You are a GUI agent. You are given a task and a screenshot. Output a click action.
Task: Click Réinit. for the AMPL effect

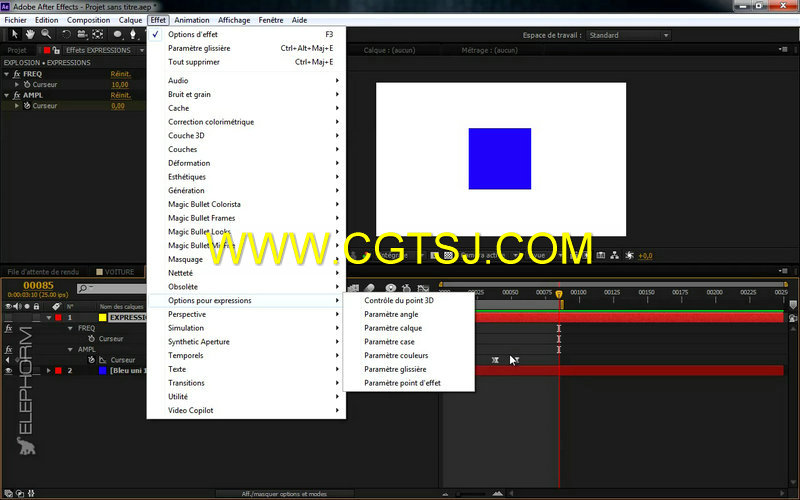pyautogui.click(x=121, y=95)
